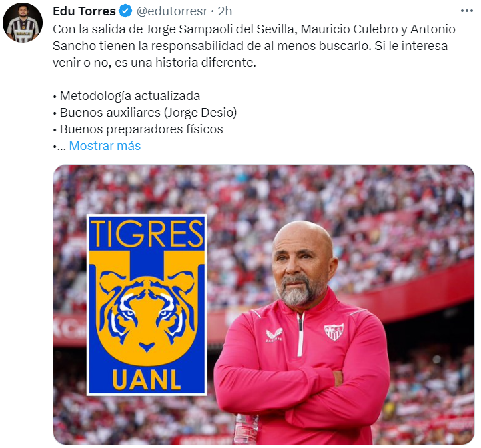Click the Castore logo on the jacket
Screen dimensions: 481x448
pyautogui.click(x=274, y=335)
